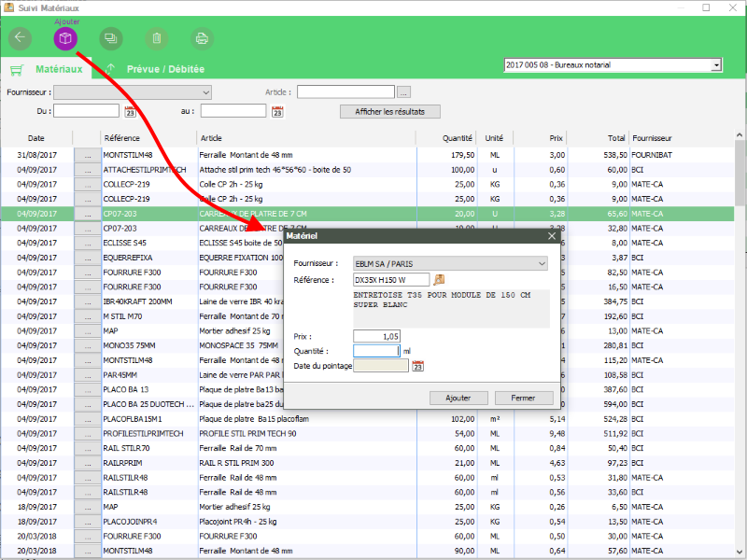
Task: Click article Placojoint PR4h - 25 kg
Action: click(x=238, y=522)
